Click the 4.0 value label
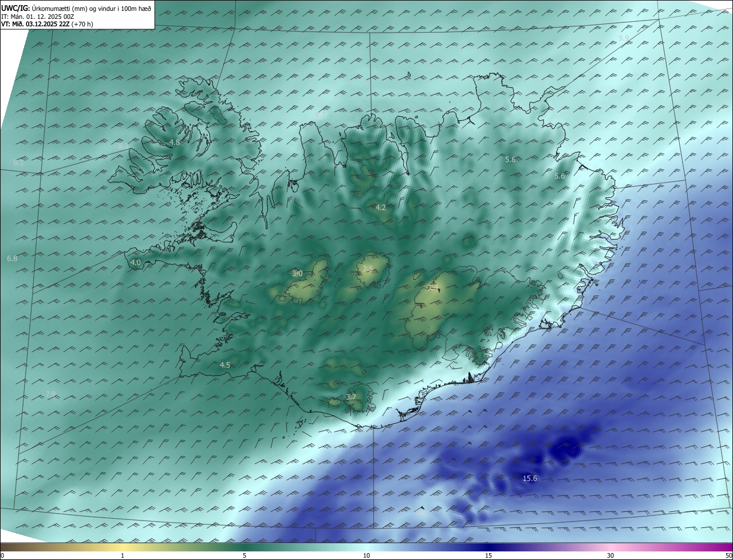The width and height of the screenshot is (733, 560). 136,263
